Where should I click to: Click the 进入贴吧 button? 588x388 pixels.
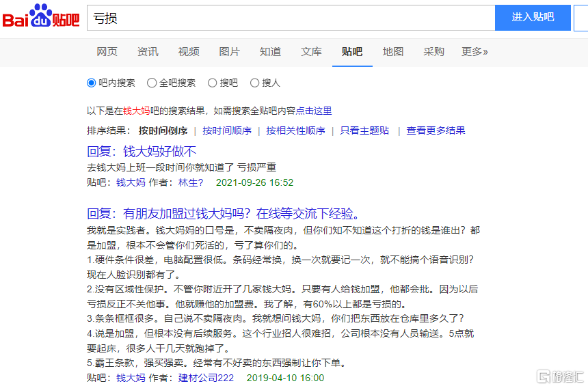[x=533, y=18]
